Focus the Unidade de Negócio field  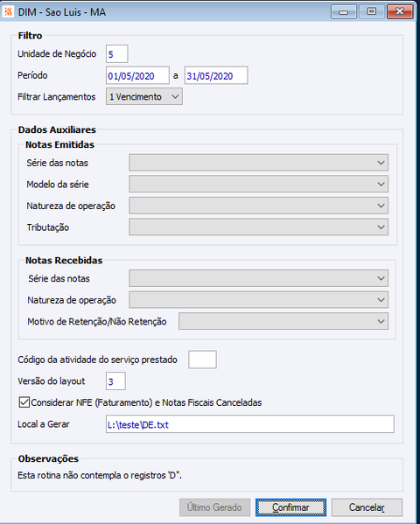(x=116, y=54)
